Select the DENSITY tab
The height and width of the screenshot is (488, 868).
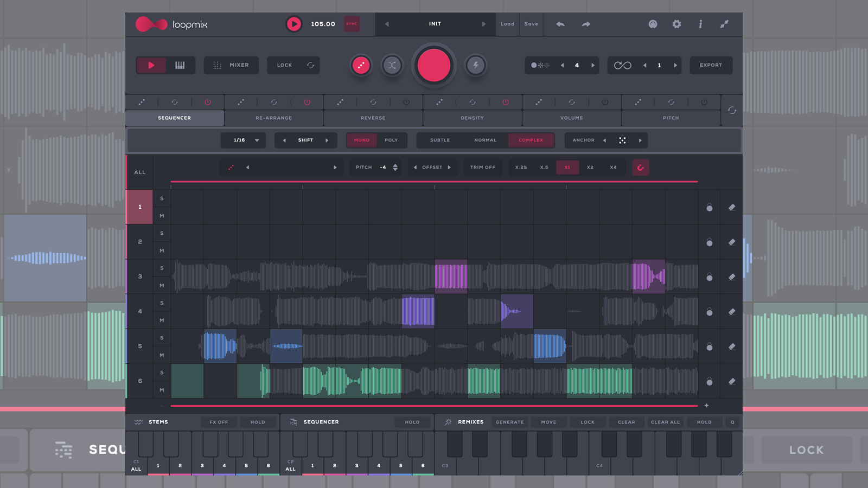pos(473,118)
